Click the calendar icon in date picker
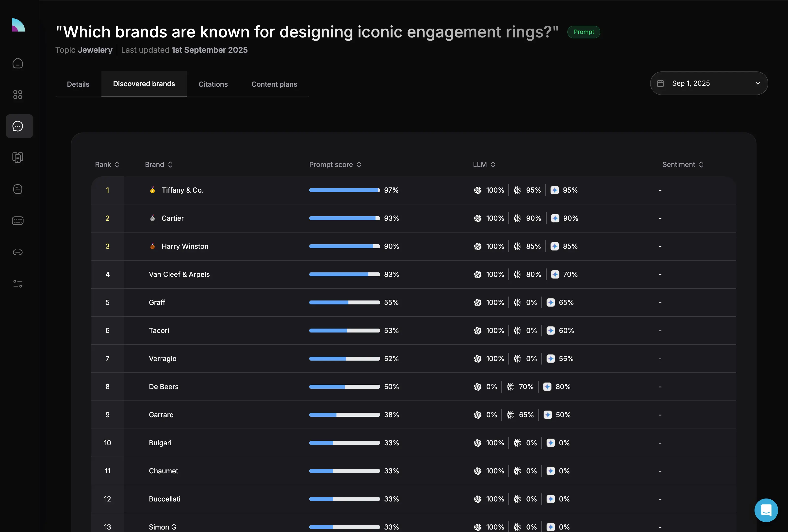Image resolution: width=788 pixels, height=532 pixels. 660,83
